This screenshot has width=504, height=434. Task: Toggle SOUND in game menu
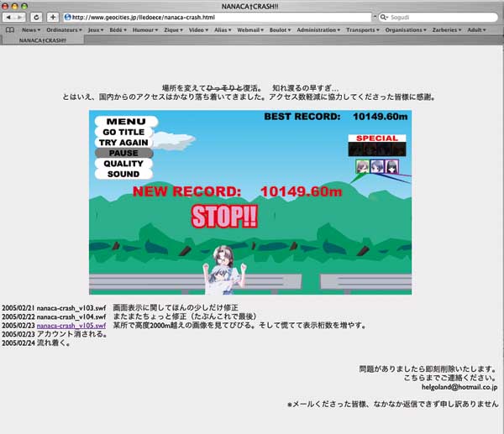[123, 174]
